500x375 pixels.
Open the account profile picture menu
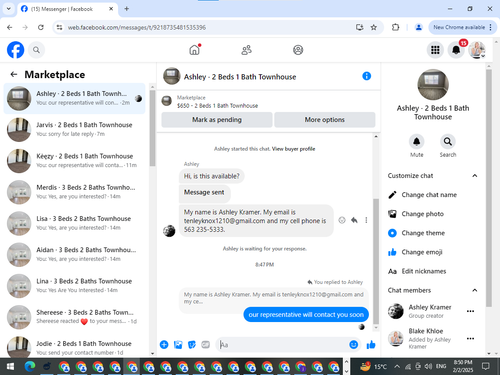tap(477, 50)
